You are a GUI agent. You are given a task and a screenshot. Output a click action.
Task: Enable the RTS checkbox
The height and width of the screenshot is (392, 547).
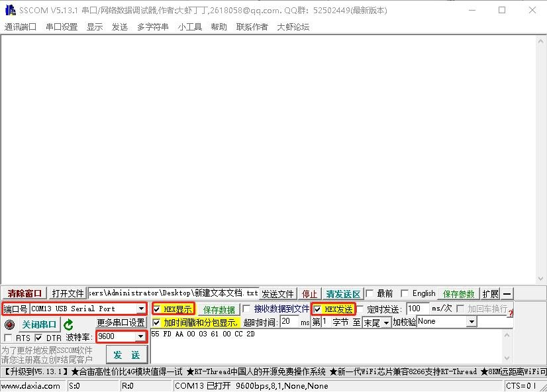coord(8,338)
